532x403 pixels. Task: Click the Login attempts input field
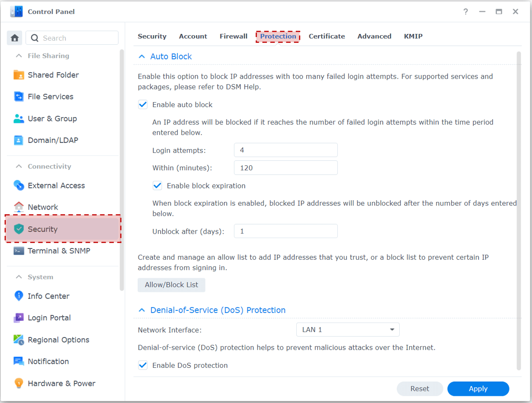click(286, 150)
